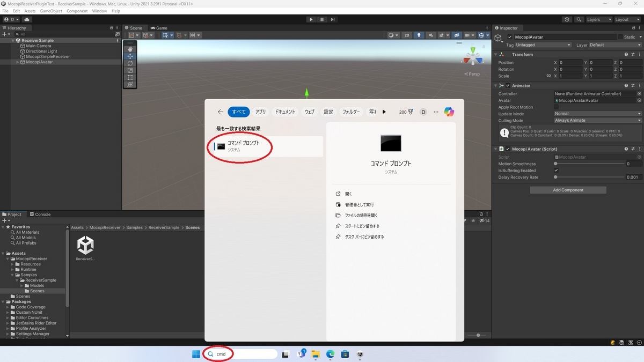Open draw mode shading dropdown
This screenshot has width=644, height=362.
pos(393,35)
